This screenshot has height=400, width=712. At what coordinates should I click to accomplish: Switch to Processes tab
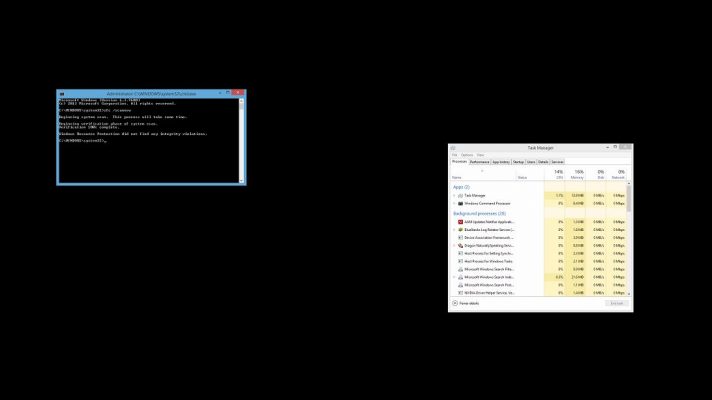[x=459, y=162]
